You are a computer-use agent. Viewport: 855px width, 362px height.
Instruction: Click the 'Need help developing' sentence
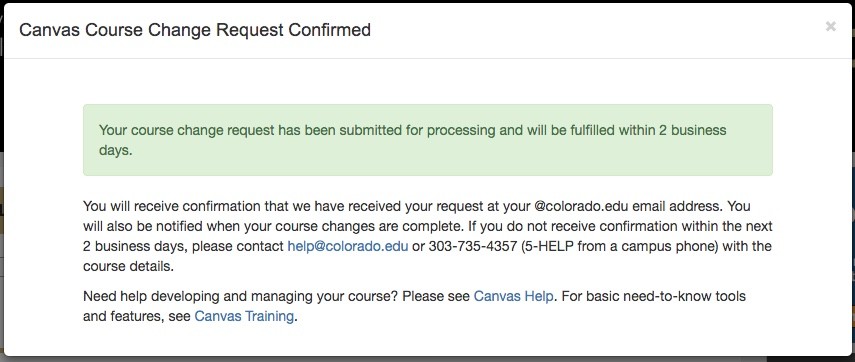[x=242, y=297]
